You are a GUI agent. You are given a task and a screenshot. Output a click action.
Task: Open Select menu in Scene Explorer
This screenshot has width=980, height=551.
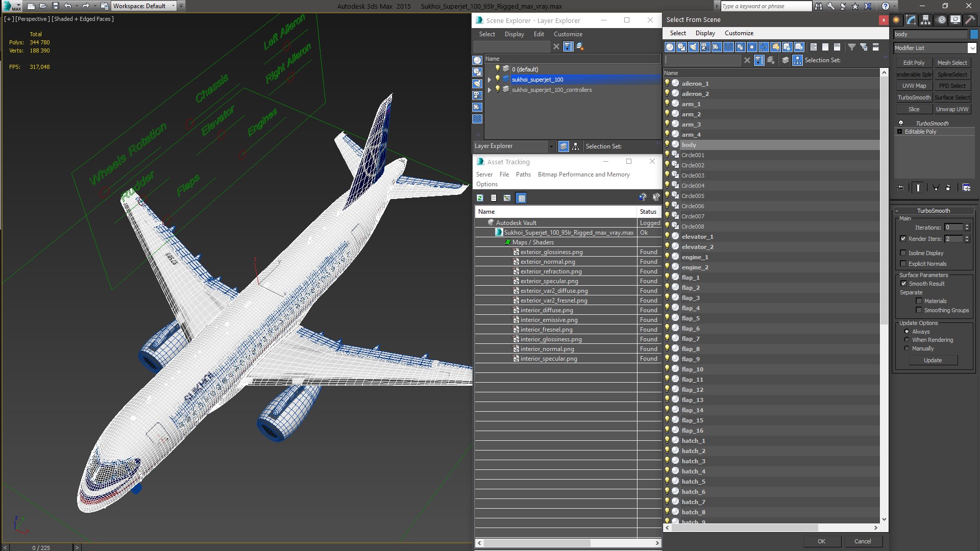click(x=487, y=34)
